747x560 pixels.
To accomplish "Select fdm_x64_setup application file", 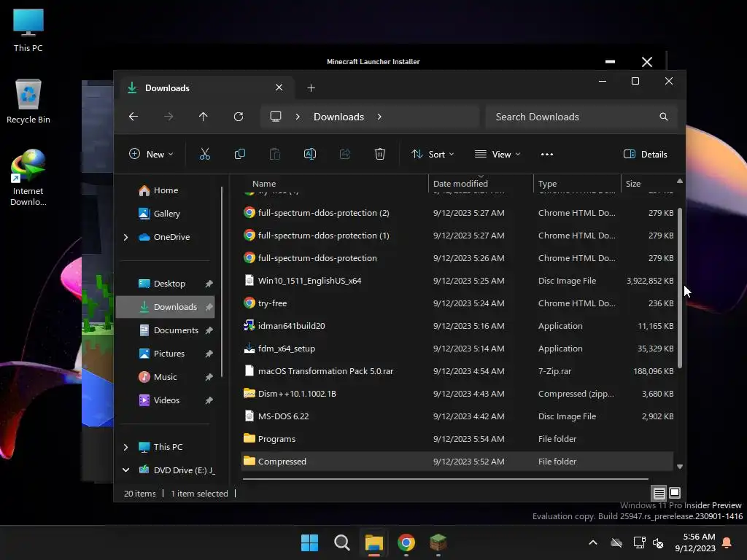I will (x=457, y=348).
